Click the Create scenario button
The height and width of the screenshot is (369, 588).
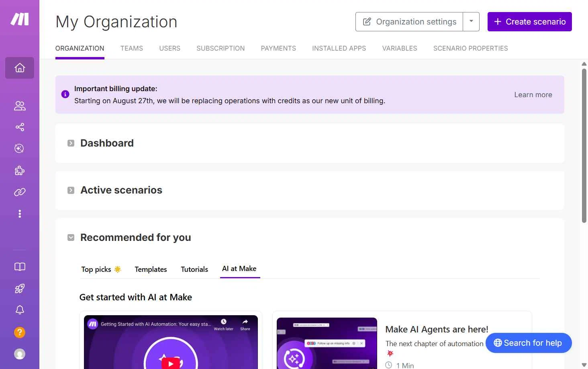click(530, 22)
